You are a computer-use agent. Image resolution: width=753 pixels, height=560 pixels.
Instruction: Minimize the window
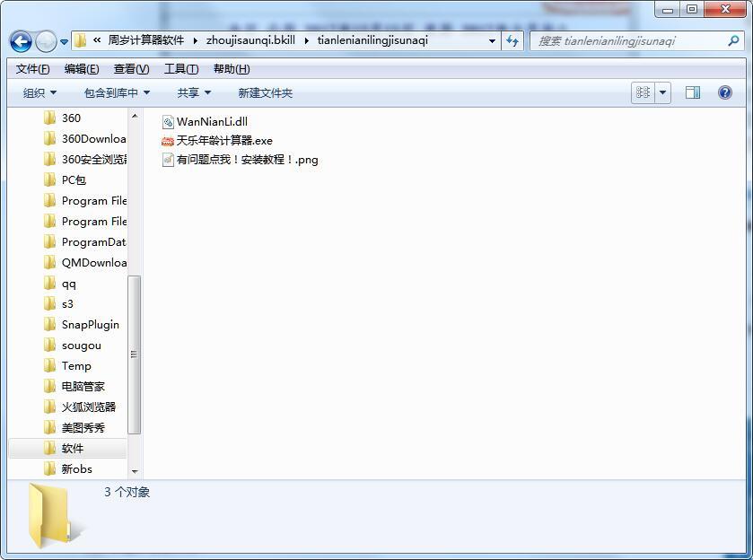click(x=668, y=9)
